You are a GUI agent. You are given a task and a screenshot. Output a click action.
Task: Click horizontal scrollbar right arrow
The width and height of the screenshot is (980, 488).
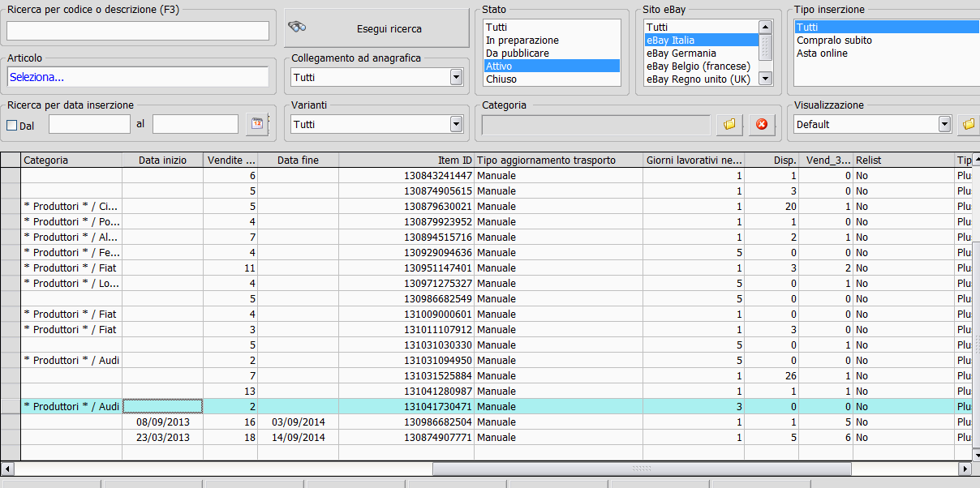tap(965, 469)
